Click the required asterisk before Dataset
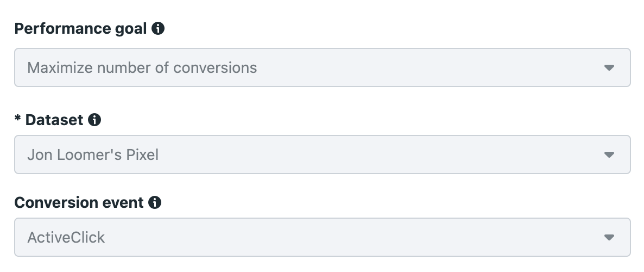 click(x=18, y=118)
